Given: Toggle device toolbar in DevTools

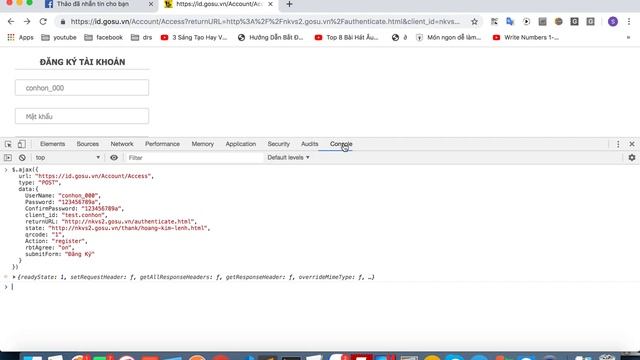Looking at the screenshot, I should (22, 144).
